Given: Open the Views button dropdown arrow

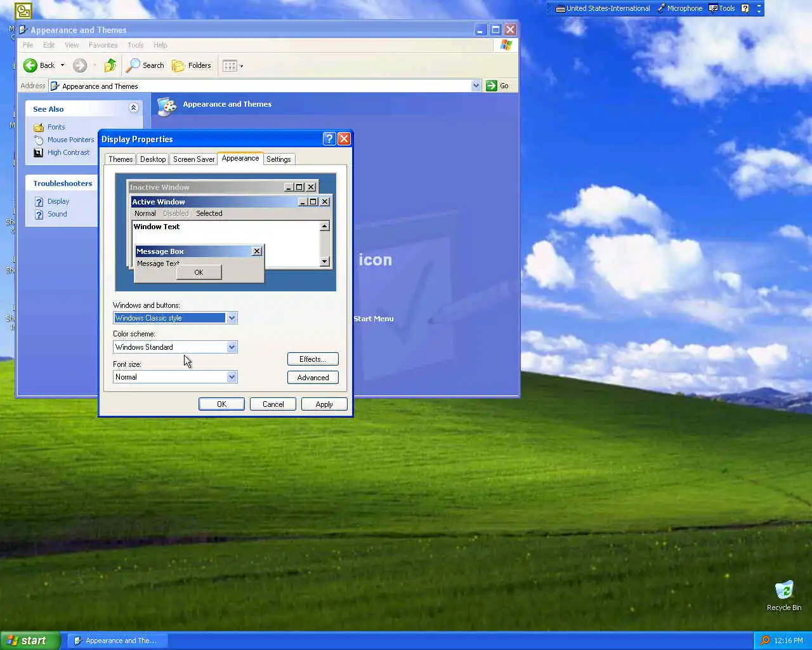Looking at the screenshot, I should click(241, 66).
